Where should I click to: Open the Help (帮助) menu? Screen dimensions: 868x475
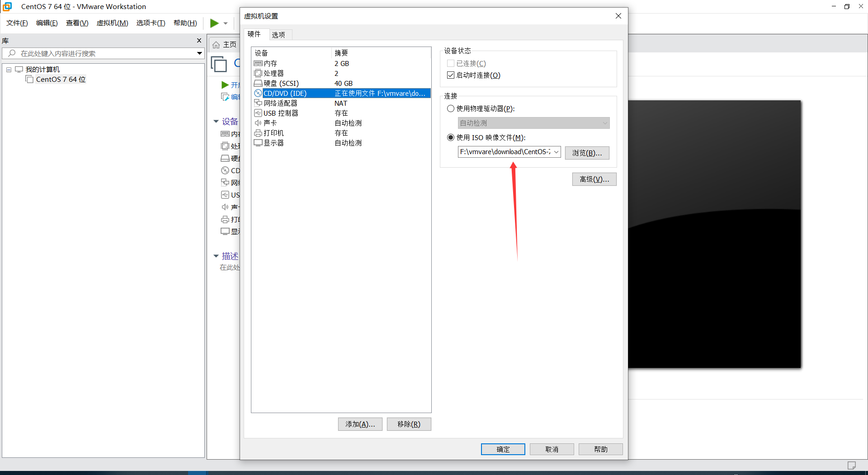(185, 23)
